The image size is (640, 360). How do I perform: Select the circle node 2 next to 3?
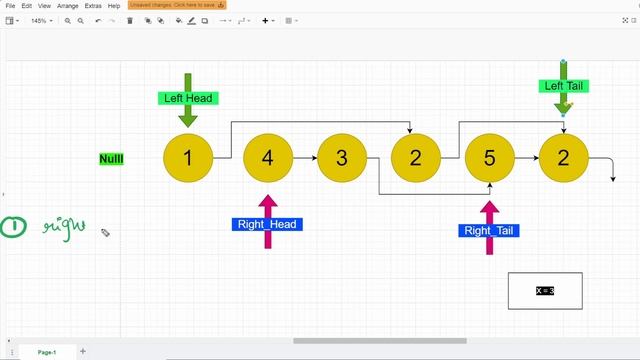[x=416, y=158]
